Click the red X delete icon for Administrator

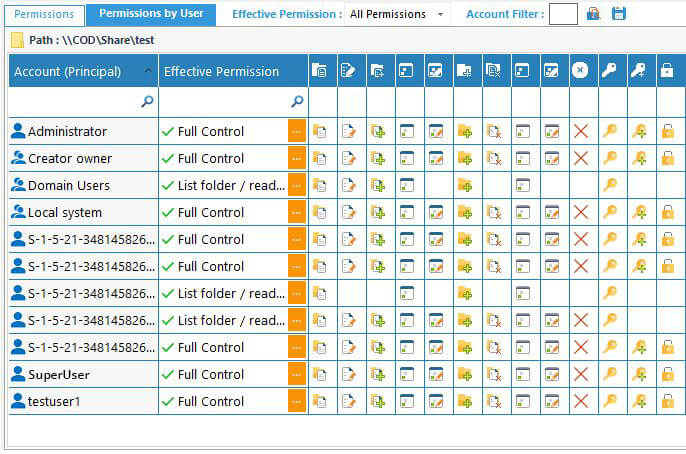[580, 131]
